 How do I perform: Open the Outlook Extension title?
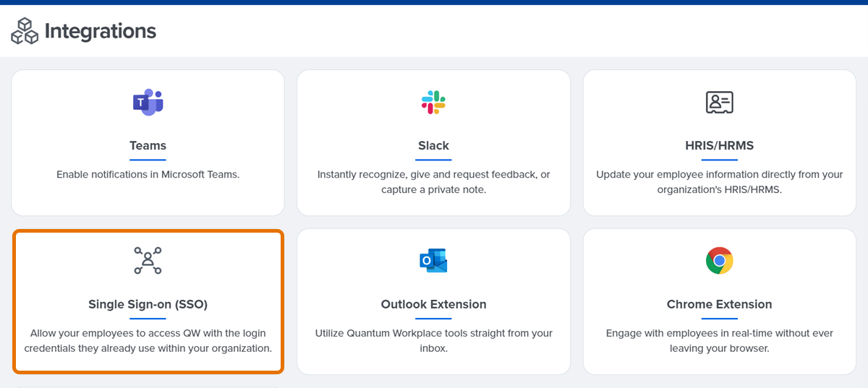433,304
